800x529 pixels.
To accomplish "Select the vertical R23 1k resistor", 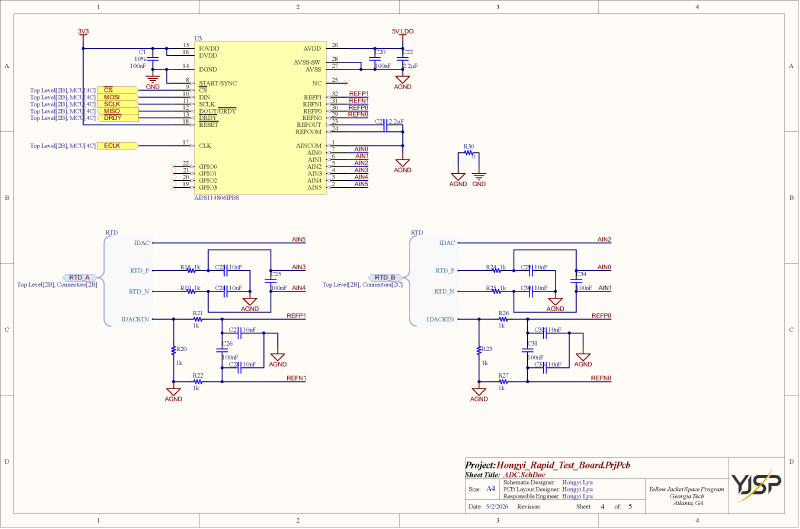I will [x=479, y=350].
